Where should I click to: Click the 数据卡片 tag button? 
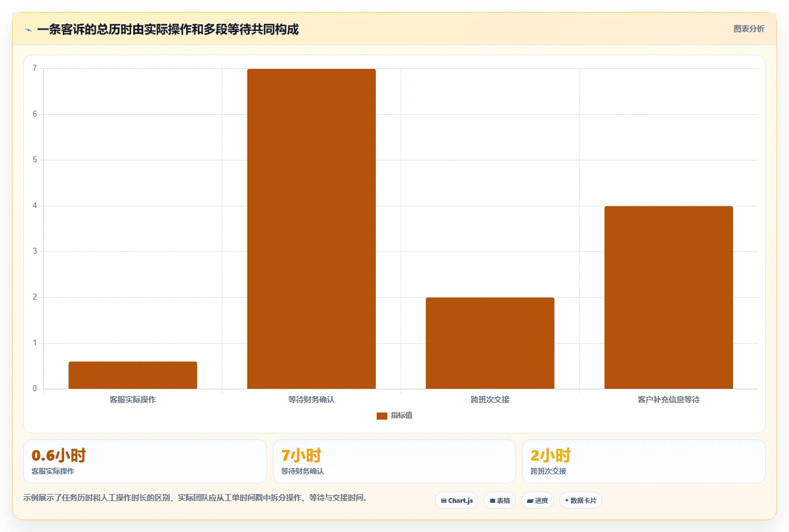tap(580, 500)
